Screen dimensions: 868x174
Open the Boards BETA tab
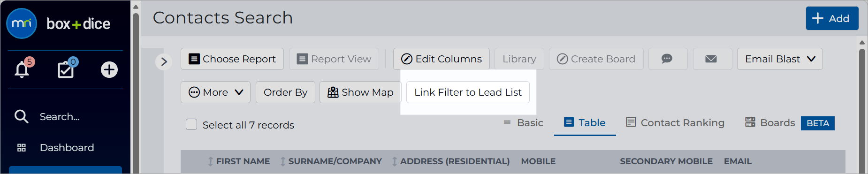(x=790, y=123)
